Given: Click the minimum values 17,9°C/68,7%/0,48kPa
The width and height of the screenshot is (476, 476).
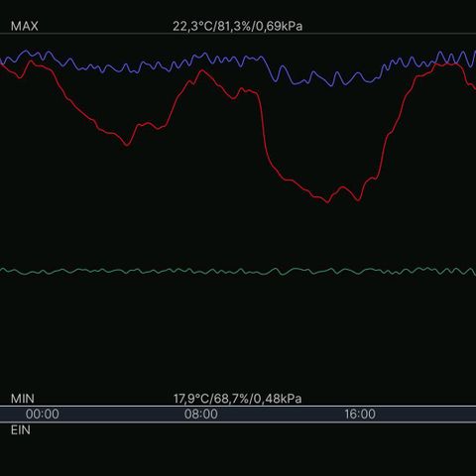Looking at the screenshot, I should click(237, 399).
